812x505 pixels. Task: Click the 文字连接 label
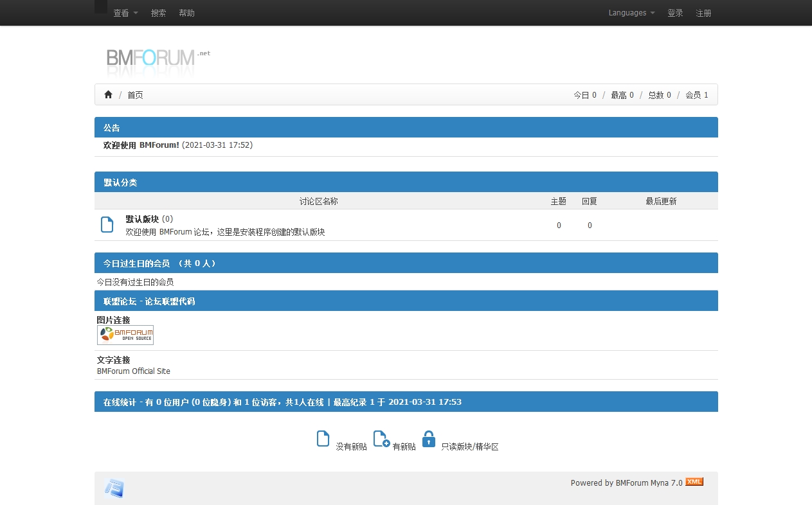[114, 360]
